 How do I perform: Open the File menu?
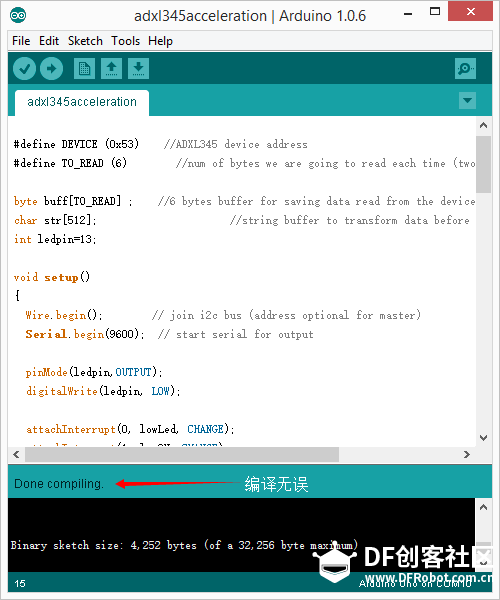point(21,41)
